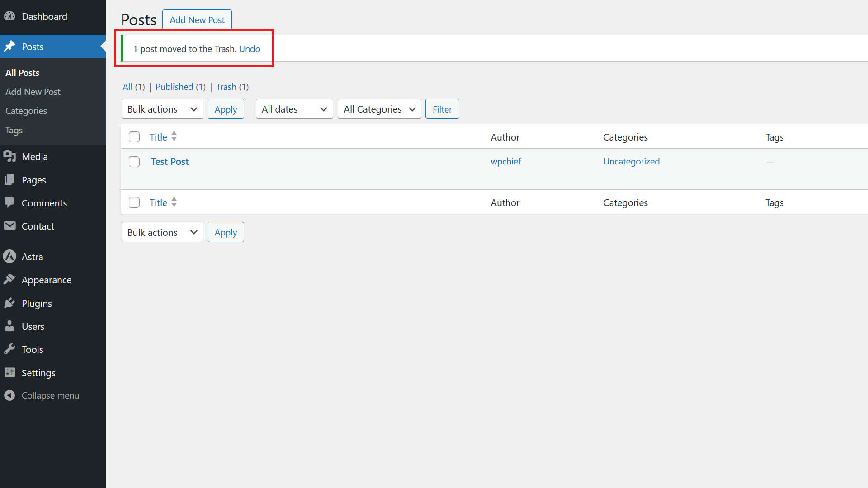Click the Comments icon in sidebar
The width and height of the screenshot is (868, 488).
[x=9, y=202]
